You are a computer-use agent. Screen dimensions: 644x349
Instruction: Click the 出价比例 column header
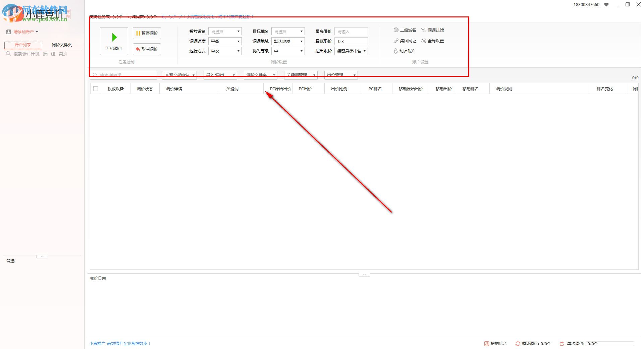(x=343, y=89)
